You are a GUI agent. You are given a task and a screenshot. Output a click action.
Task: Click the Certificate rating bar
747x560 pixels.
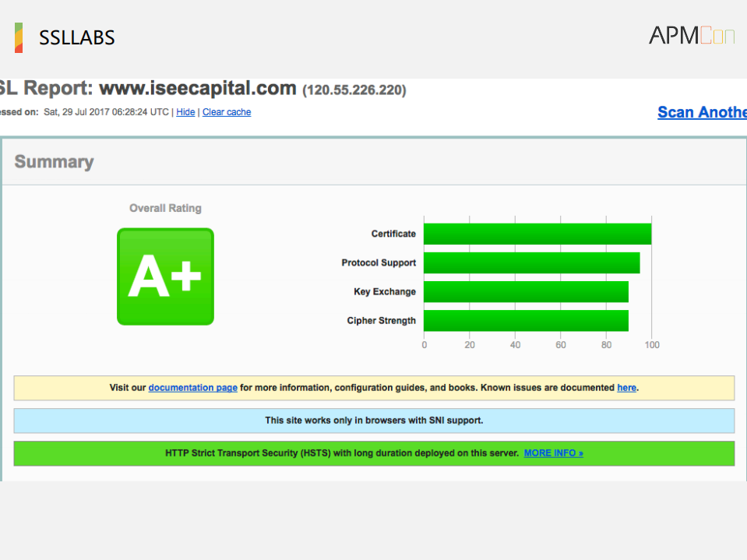tap(537, 233)
